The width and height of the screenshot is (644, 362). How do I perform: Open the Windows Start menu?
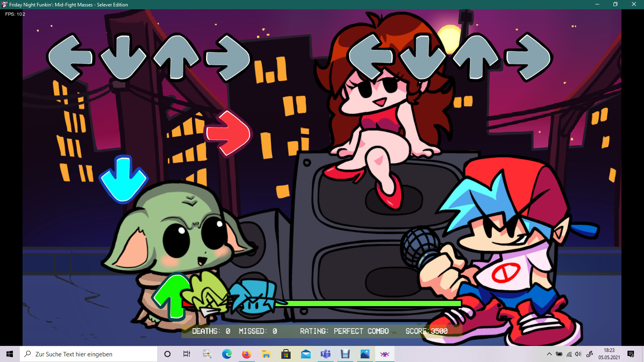[10, 354]
